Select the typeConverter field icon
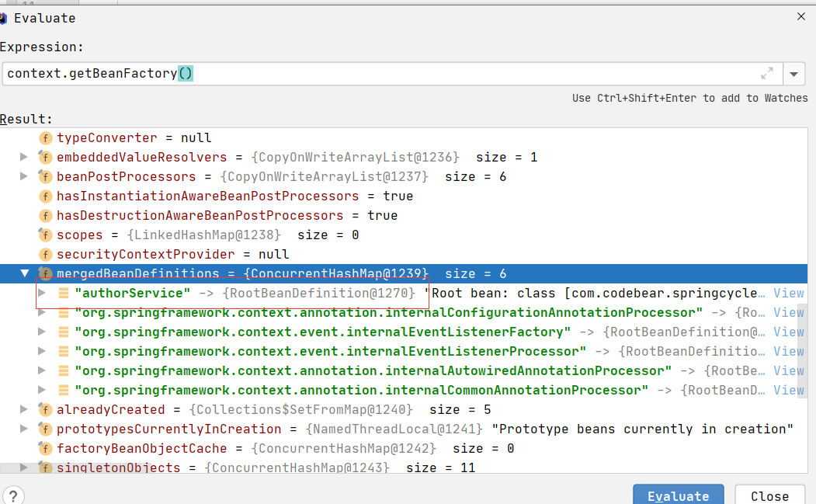The width and height of the screenshot is (816, 504). click(46, 137)
